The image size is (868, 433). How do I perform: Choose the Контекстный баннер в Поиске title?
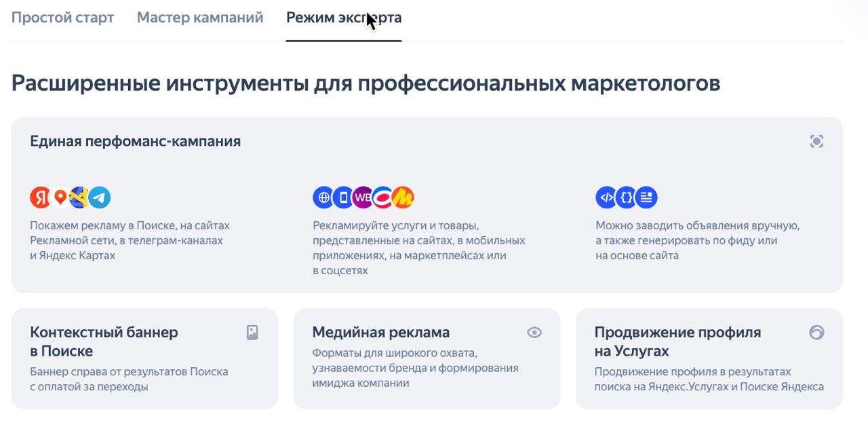pyautogui.click(x=104, y=341)
